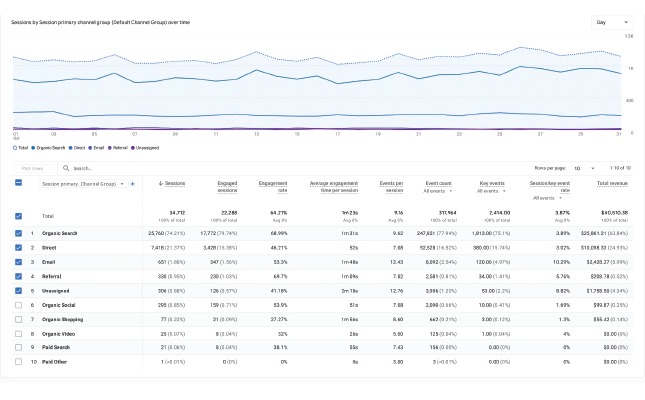Click the Unassigned legend dot
The width and height of the screenshot is (645, 400).
(132, 148)
